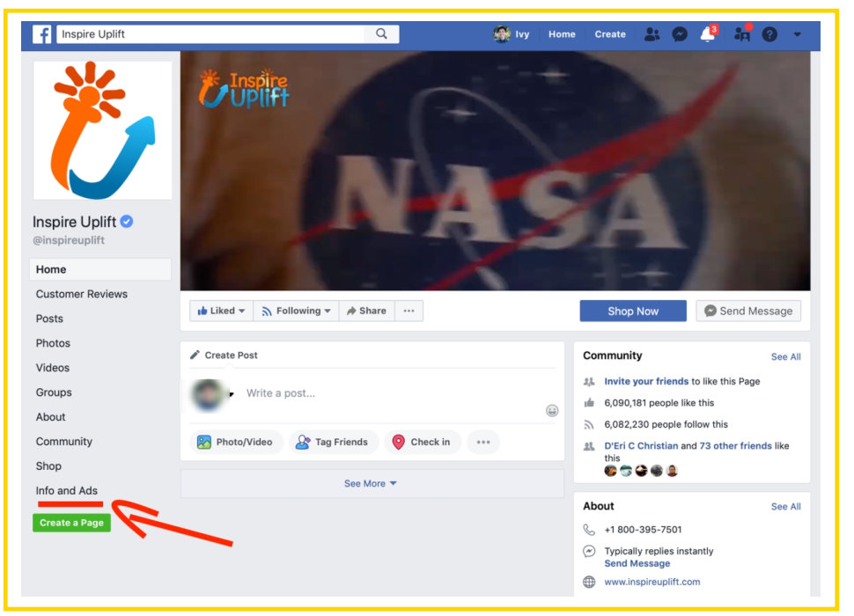
Task: Click the Create Post header
Action: (231, 355)
